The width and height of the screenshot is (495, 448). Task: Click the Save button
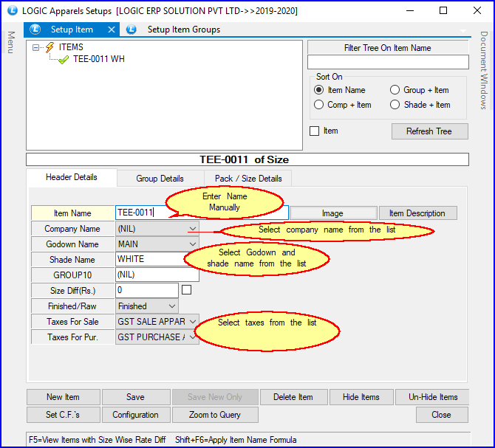click(x=136, y=397)
